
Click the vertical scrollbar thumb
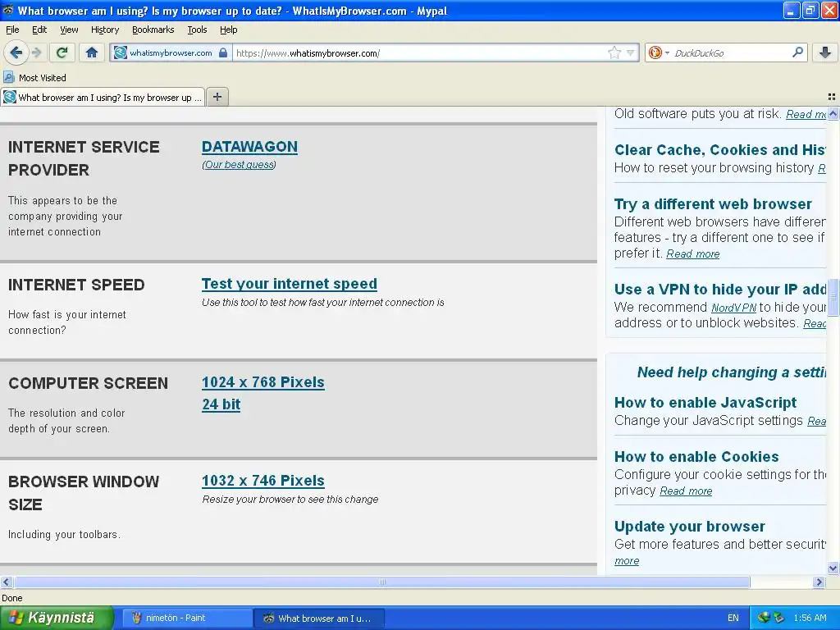(833, 297)
